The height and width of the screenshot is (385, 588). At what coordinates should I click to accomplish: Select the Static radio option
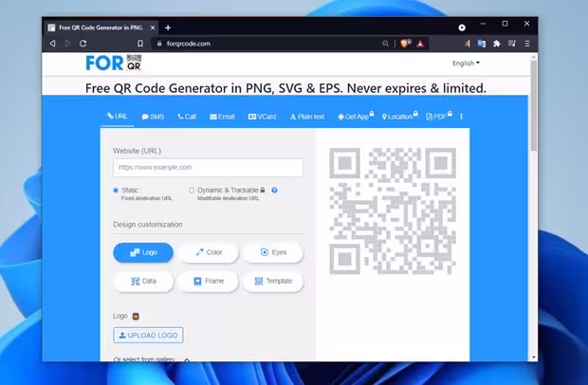[x=116, y=191]
